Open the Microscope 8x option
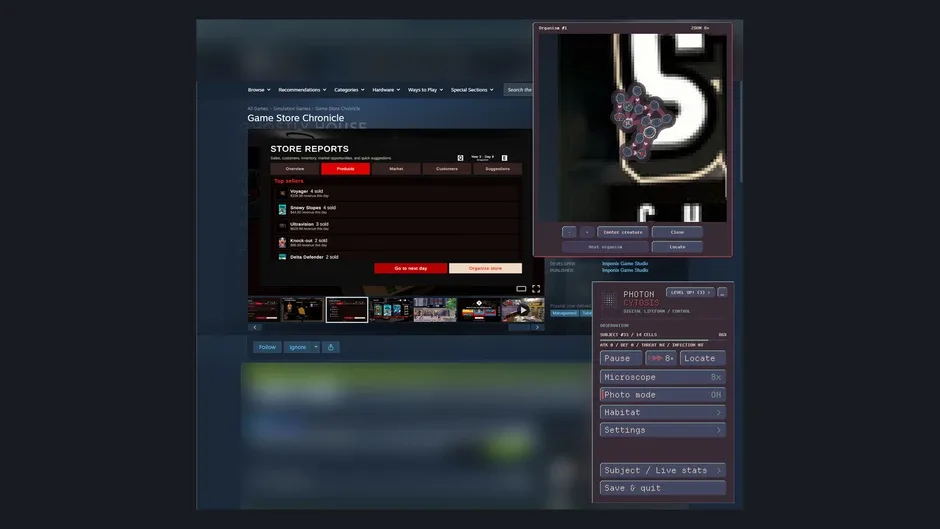The height and width of the screenshot is (529, 940). [x=662, y=377]
